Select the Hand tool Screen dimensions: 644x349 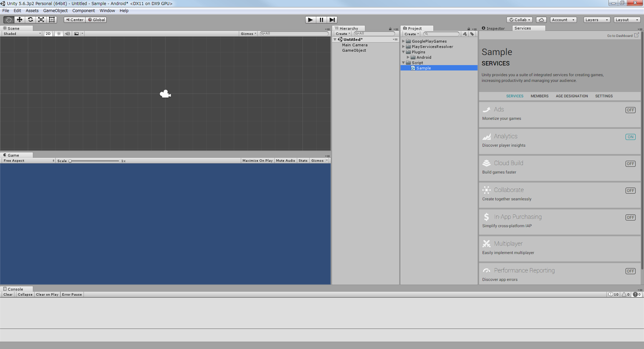[x=9, y=20]
